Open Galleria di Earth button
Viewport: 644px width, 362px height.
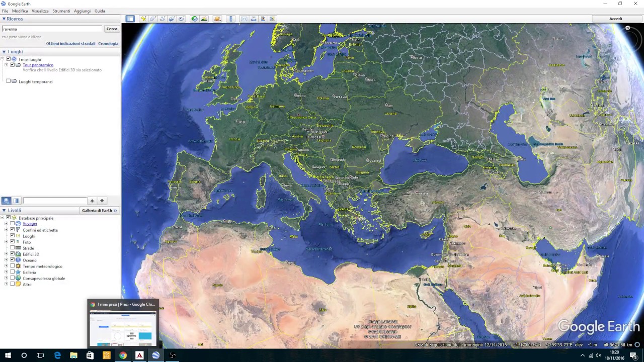pos(99,210)
